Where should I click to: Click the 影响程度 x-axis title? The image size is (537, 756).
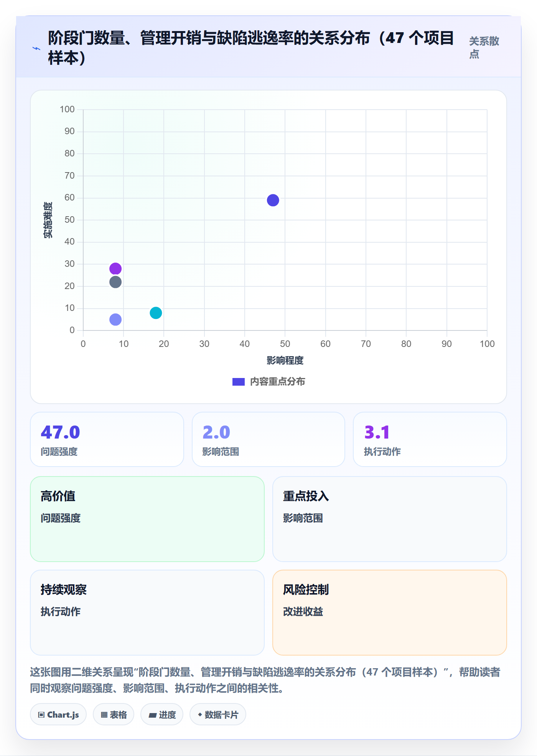point(285,360)
